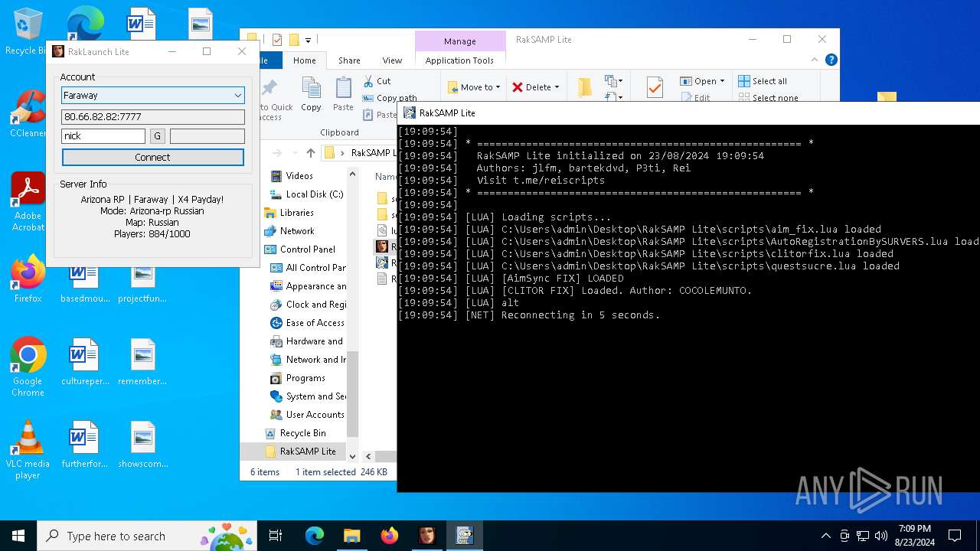Collapse the Explorer ribbon with the chevron
The height and width of the screenshot is (551, 980).
[x=815, y=60]
